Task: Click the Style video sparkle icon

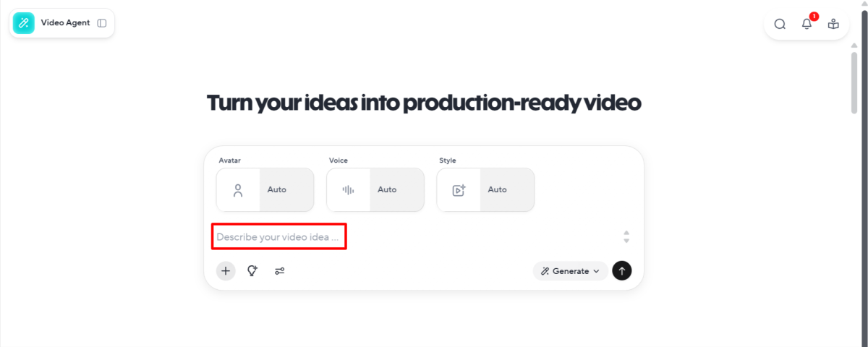Action: (459, 190)
